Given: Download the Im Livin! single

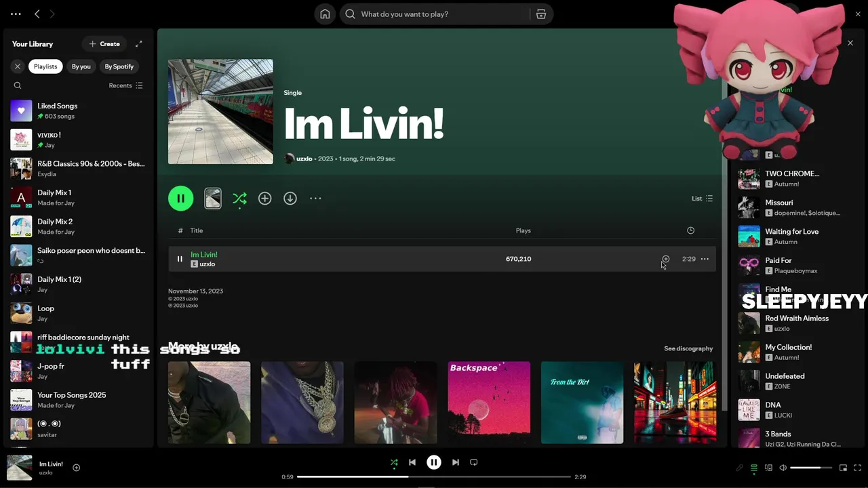Looking at the screenshot, I should click(x=290, y=199).
